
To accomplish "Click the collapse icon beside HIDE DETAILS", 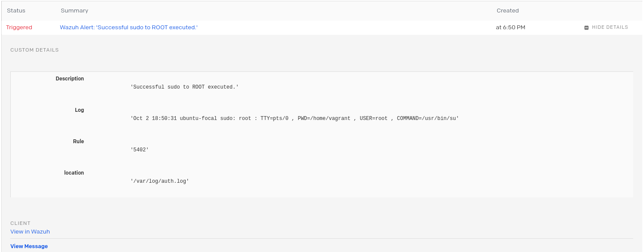I will tap(586, 27).
